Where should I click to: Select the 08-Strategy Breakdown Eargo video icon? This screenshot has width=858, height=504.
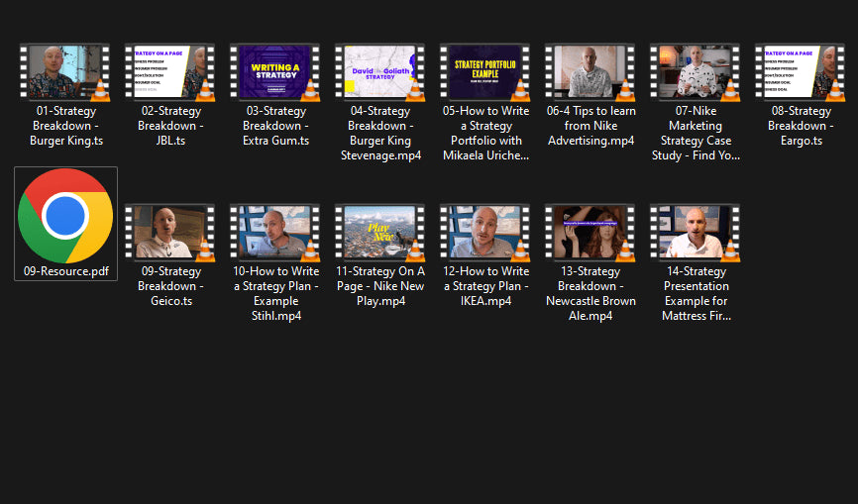pyautogui.click(x=800, y=72)
